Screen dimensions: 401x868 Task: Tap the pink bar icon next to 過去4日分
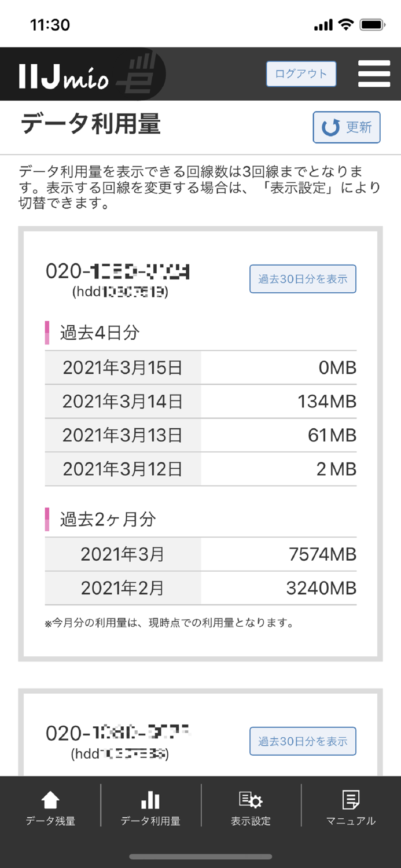pyautogui.click(x=48, y=333)
